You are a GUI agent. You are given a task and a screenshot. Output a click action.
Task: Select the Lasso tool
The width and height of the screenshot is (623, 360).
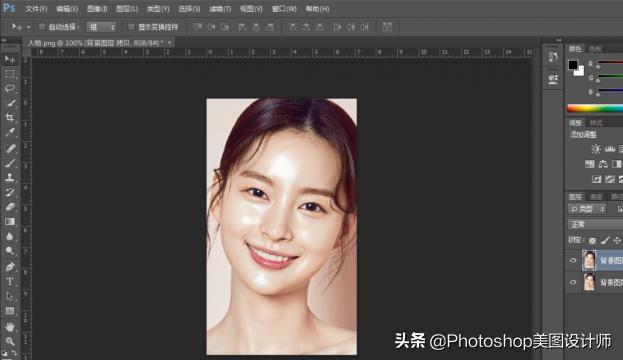coord(10,88)
